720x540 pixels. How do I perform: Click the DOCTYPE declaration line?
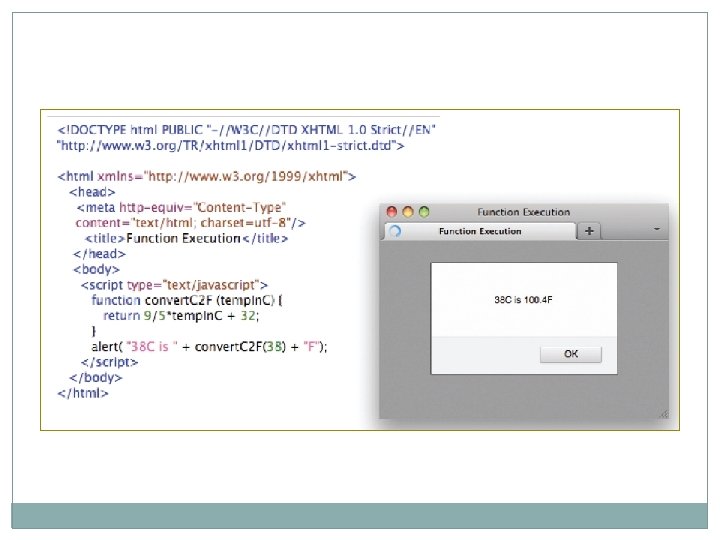[246, 130]
